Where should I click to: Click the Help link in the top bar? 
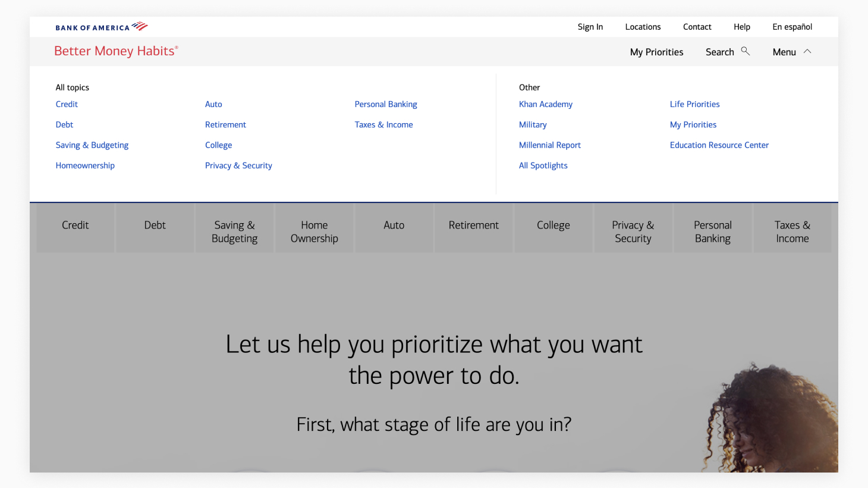[x=741, y=27]
